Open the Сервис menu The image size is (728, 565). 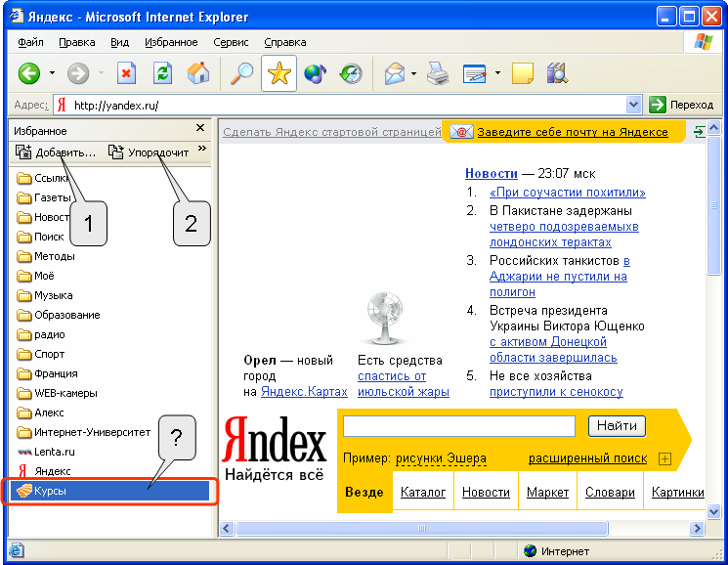(231, 42)
